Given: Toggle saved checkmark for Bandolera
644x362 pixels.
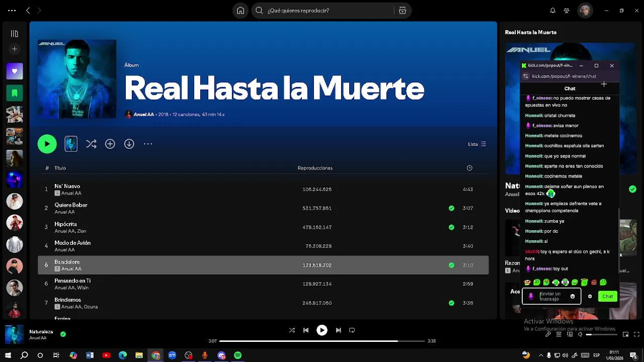Looking at the screenshot, I should (x=451, y=265).
